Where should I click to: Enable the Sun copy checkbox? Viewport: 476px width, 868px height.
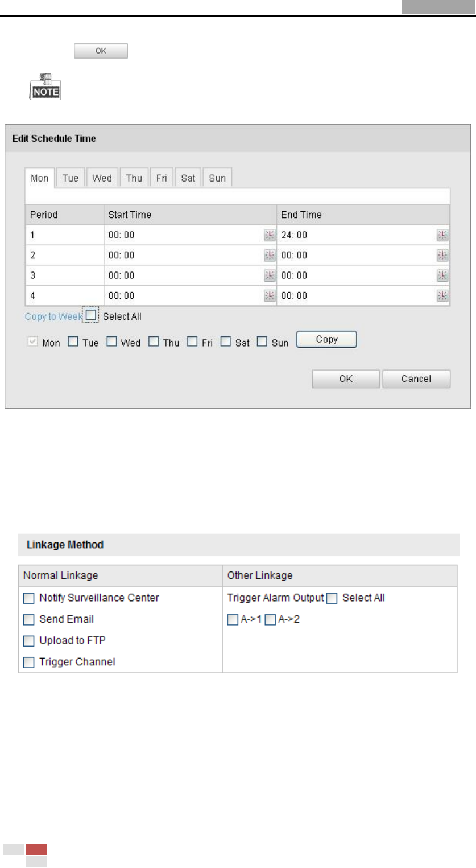point(262,343)
